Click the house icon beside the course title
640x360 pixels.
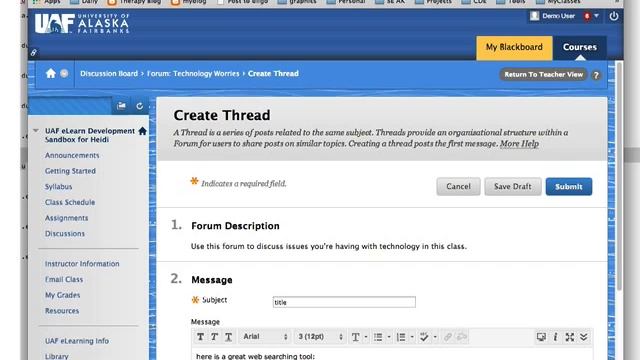click(142, 131)
